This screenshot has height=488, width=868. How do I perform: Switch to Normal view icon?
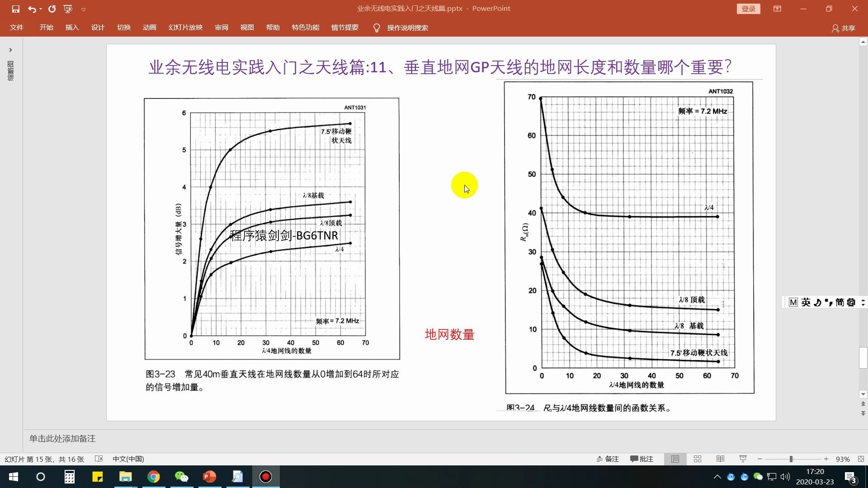click(x=675, y=459)
